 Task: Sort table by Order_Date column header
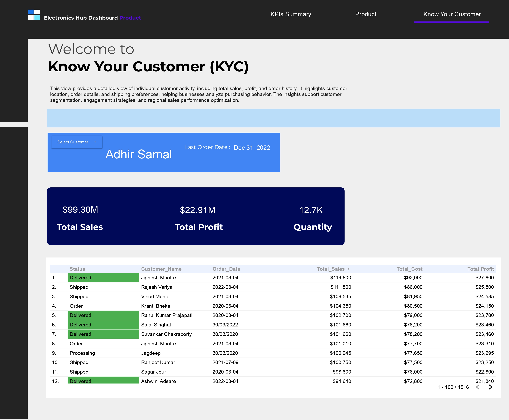point(226,269)
